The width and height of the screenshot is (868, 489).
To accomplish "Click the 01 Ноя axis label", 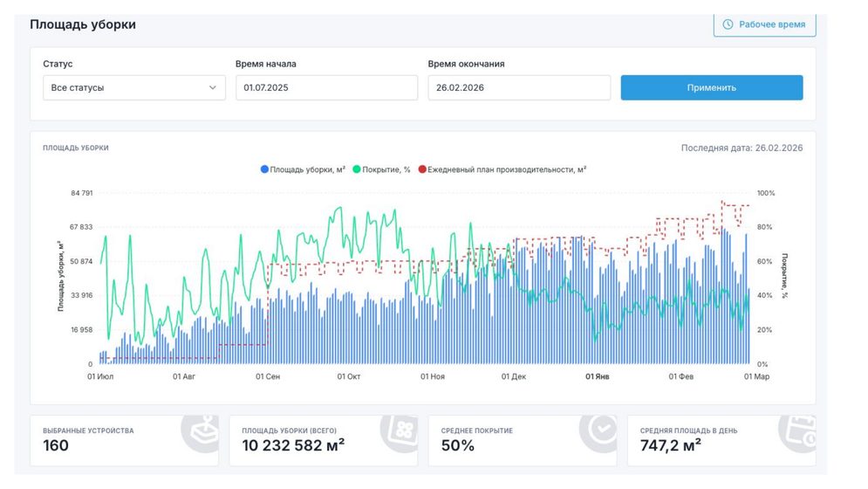I will (433, 376).
